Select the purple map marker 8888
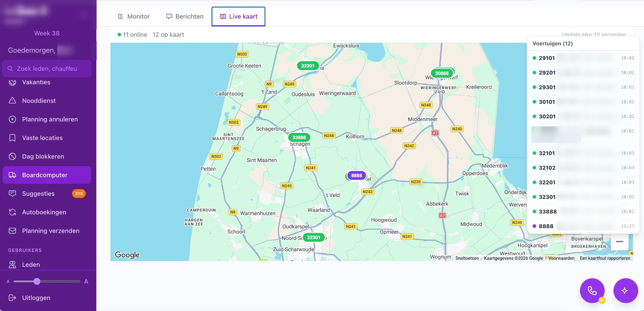The width and height of the screenshot is (644, 311). pos(356,175)
